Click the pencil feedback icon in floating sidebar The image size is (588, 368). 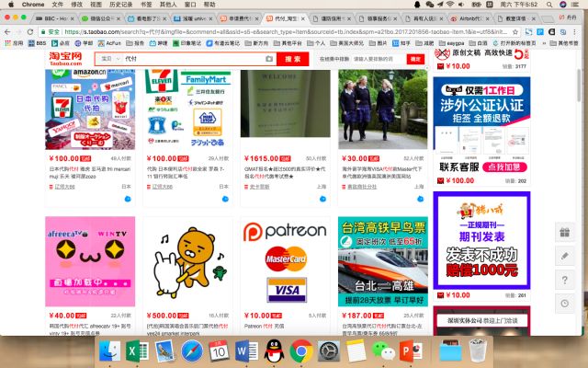[564, 256]
